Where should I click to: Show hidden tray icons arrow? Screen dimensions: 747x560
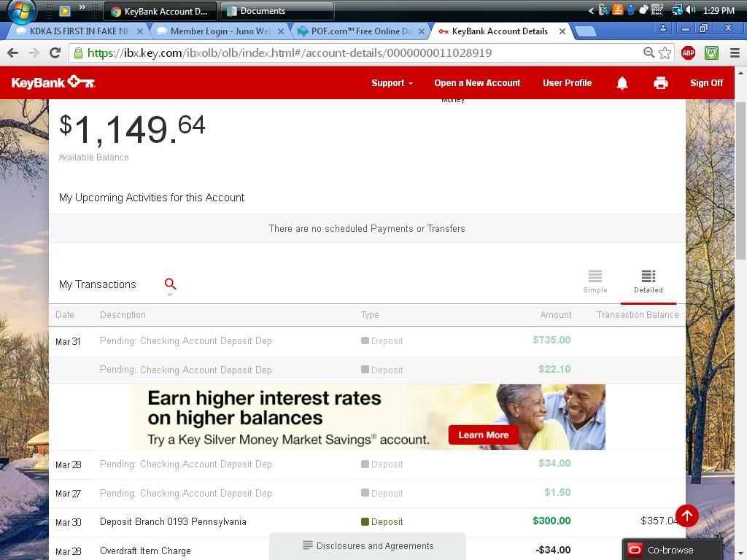[591, 10]
